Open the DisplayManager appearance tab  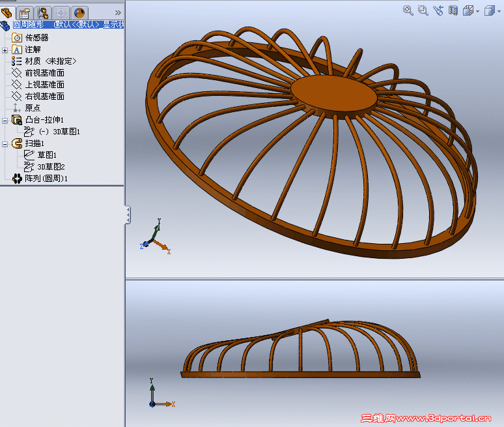point(79,13)
